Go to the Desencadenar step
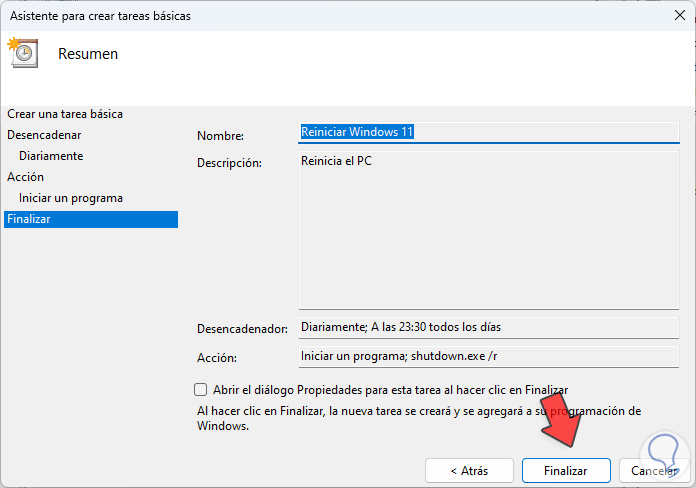This screenshot has width=696, height=488. click(44, 134)
